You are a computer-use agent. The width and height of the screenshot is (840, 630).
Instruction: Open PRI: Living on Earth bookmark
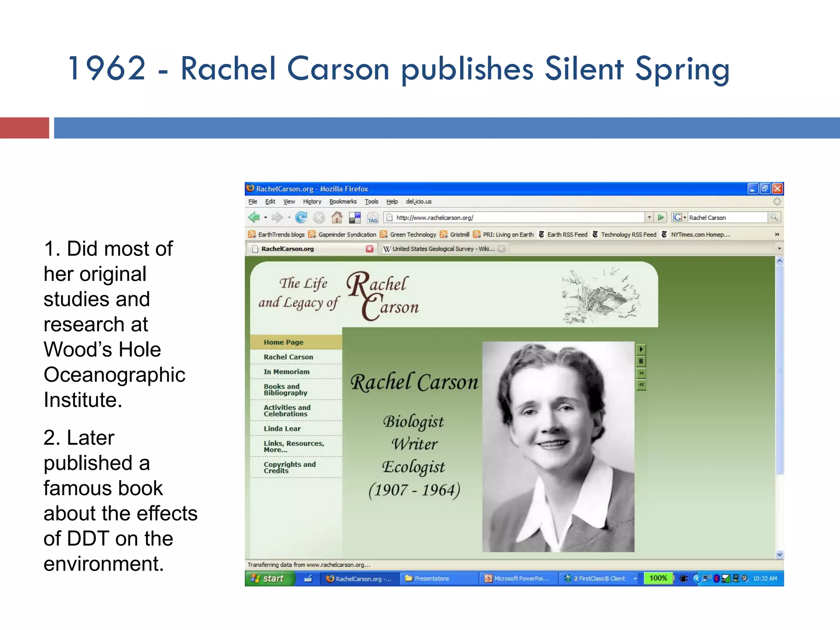[504, 235]
